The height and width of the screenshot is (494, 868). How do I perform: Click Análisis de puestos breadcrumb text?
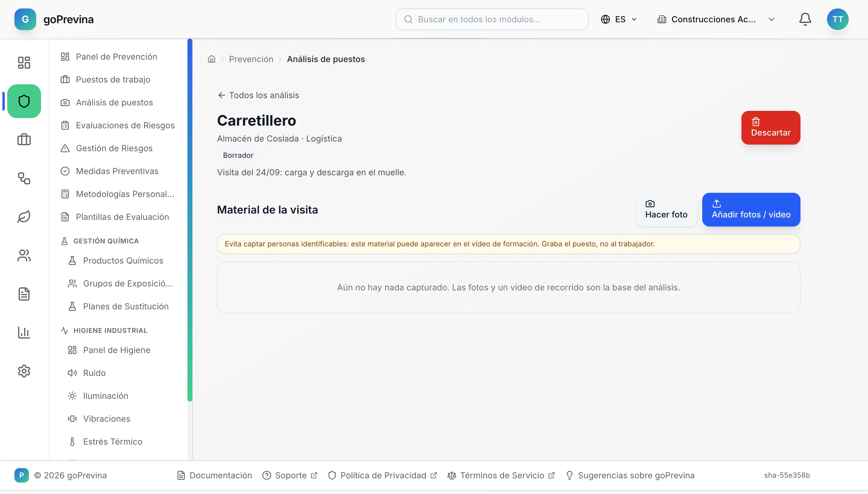point(326,59)
